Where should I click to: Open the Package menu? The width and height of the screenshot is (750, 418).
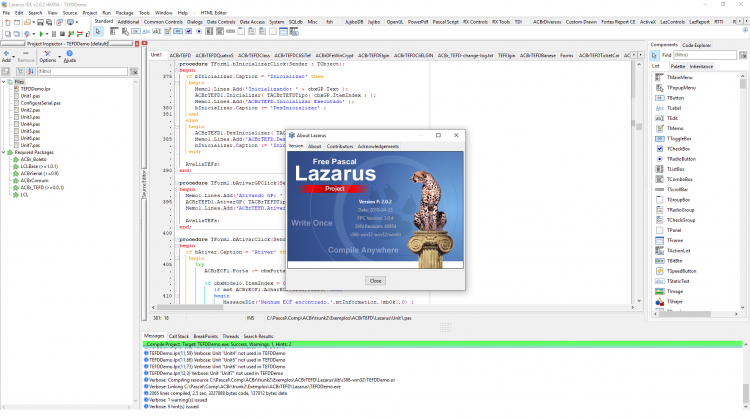pos(124,13)
